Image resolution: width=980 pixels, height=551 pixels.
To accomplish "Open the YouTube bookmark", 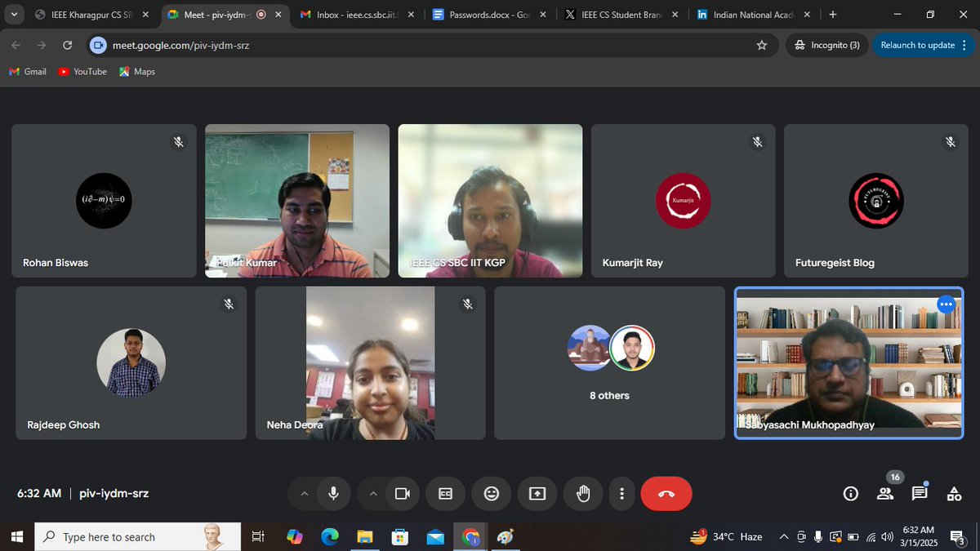I will 82,72.
